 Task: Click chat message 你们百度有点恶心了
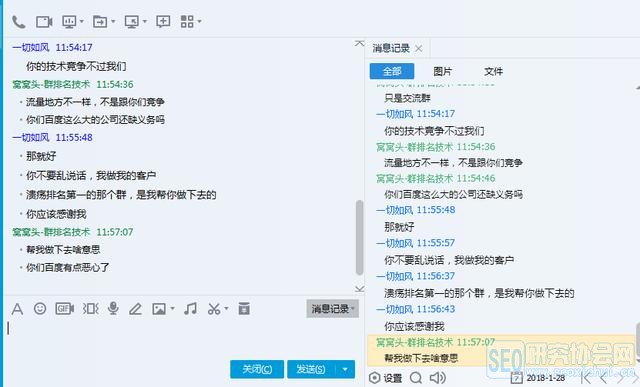pos(68,268)
